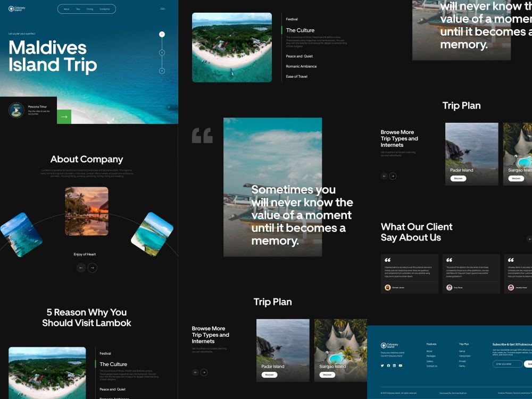Click Discover on Siargao Island card beside the footer
This screenshot has width=532, height=399.
click(x=327, y=375)
